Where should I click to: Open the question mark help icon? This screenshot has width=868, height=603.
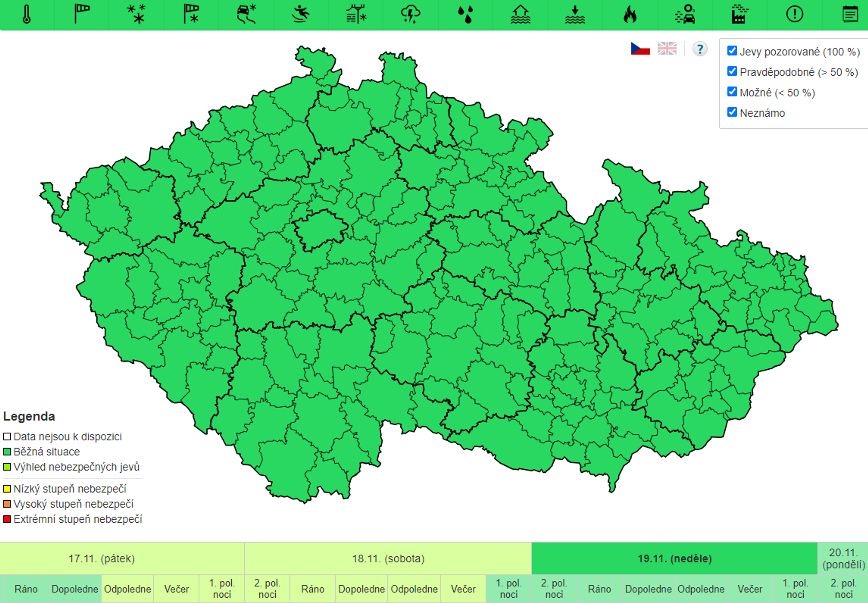pos(700,49)
